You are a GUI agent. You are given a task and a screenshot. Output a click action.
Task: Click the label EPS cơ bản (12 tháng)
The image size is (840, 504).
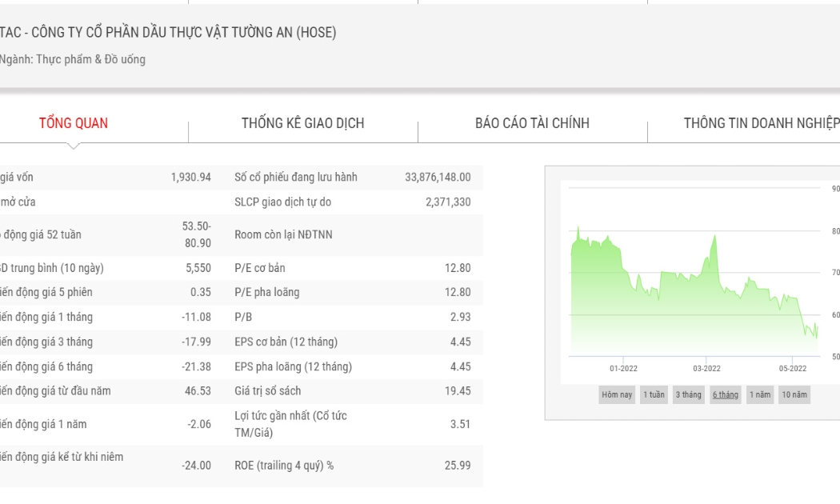286,342
